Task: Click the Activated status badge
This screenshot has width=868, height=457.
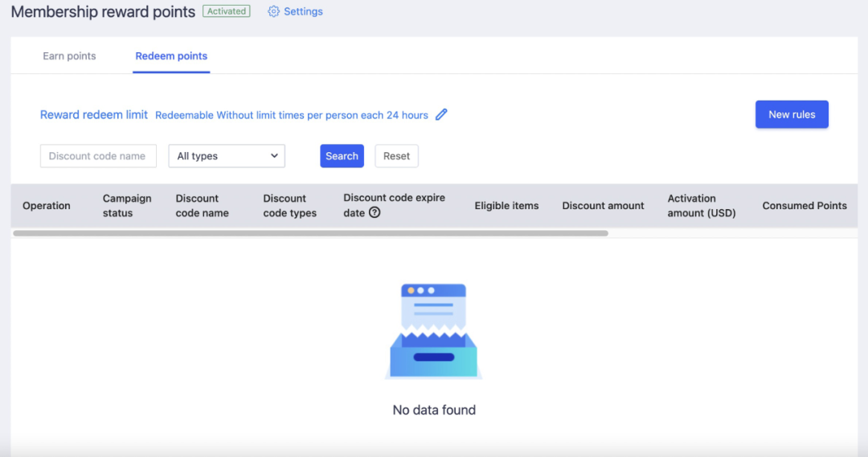Action: [227, 11]
